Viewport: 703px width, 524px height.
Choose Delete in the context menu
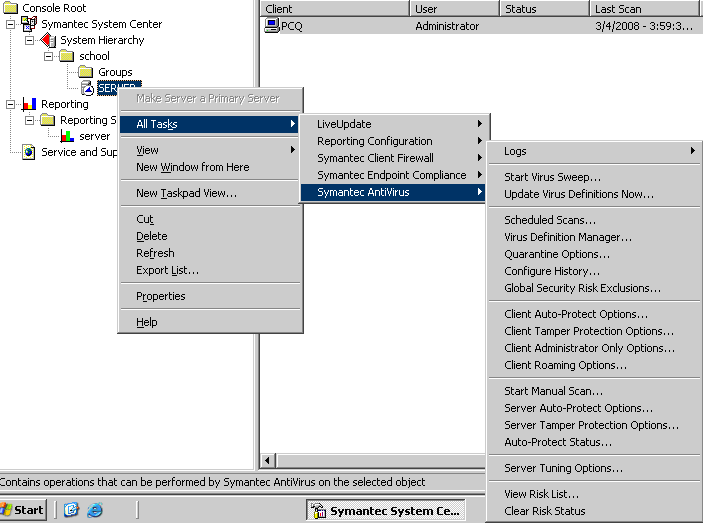210,236
